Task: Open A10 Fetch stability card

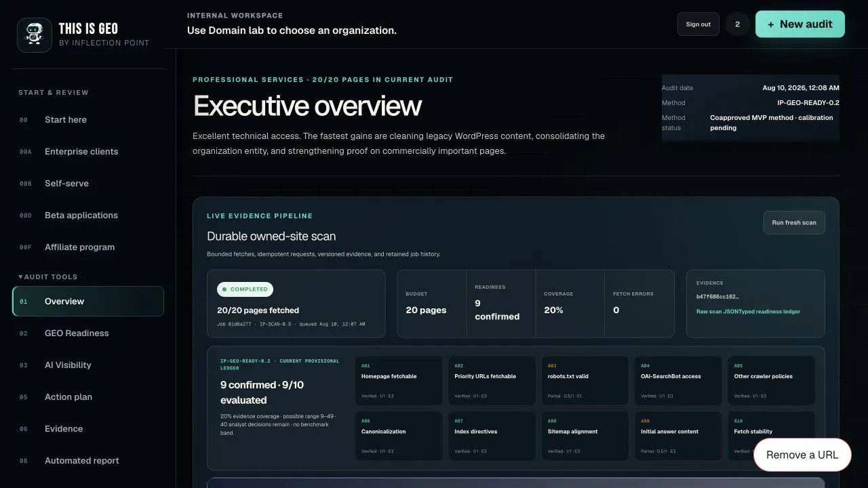Action: (772, 436)
